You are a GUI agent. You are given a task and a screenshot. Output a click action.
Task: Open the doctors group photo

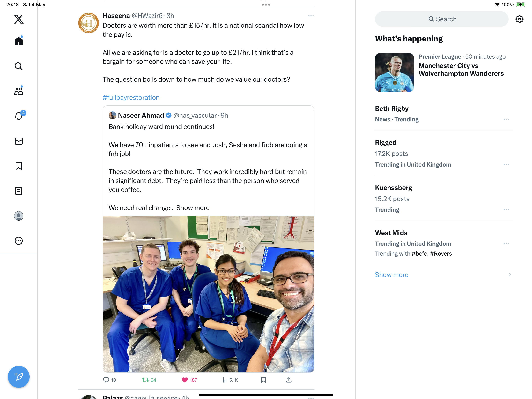[209, 294]
